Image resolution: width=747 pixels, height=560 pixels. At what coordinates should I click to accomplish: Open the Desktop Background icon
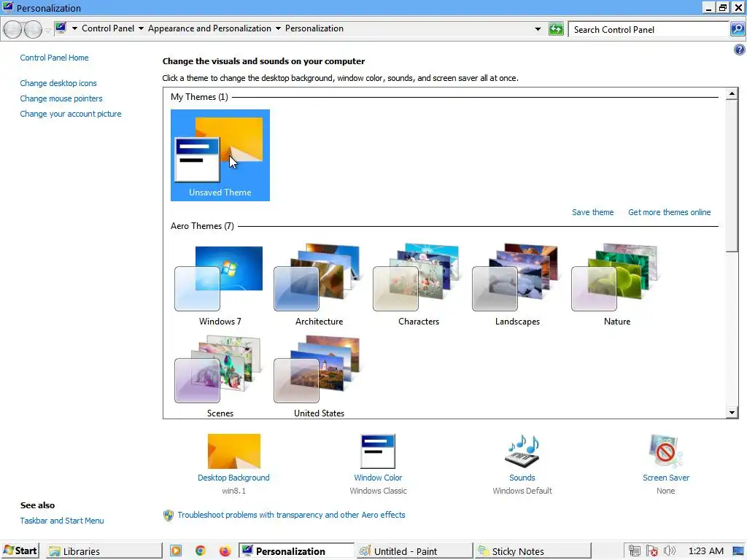pos(234,451)
